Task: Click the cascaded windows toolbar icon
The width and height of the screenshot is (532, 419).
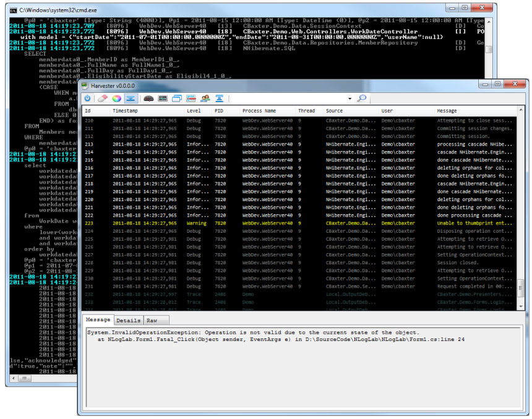Action: [177, 98]
